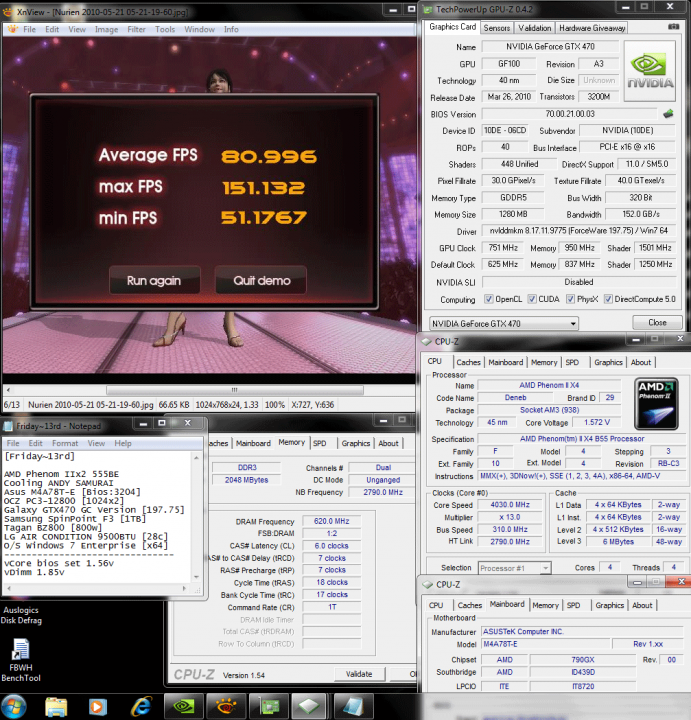Switch to About tab in upper CPU-Z window
Screen dimensions: 691x720
(x=640, y=362)
